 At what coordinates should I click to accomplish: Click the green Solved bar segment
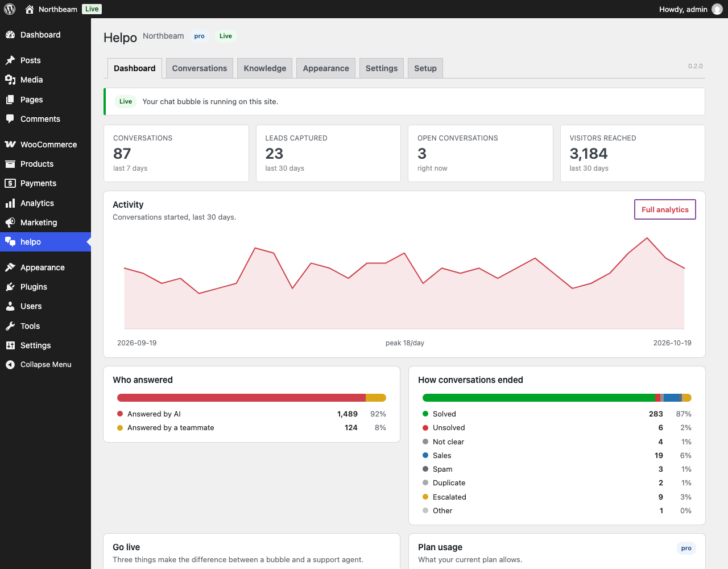point(539,398)
